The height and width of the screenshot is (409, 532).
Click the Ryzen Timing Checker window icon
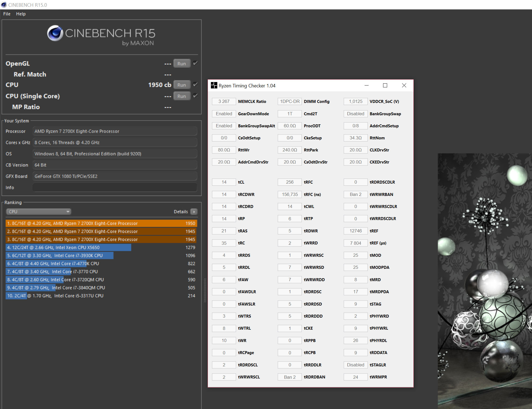[x=214, y=85]
